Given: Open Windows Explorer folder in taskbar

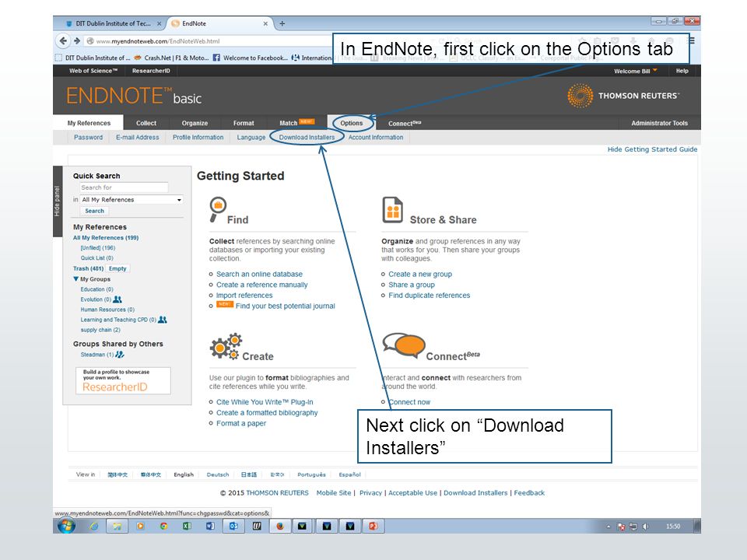Looking at the screenshot, I should pyautogui.click(x=117, y=527).
